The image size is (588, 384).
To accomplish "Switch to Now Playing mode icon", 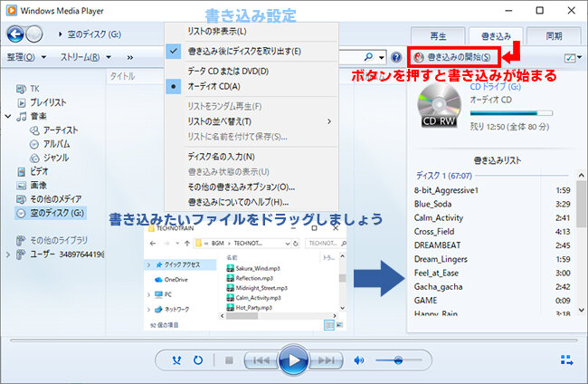I will pyautogui.click(x=566, y=360).
